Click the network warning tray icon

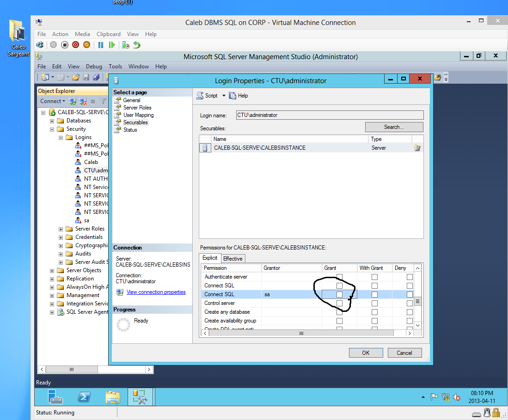point(446,397)
